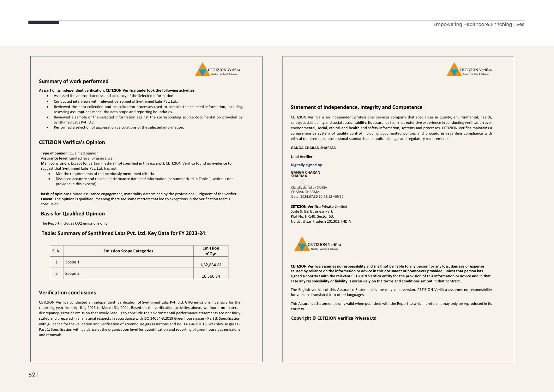Select 'Plot No. H-140, Sector 63,' line
554x392 pixels.
(312, 216)
